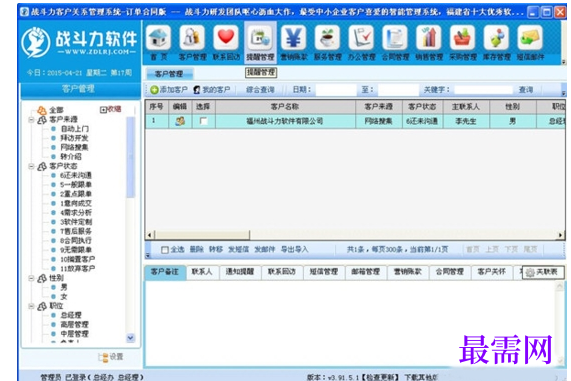
Task: Click the 查询 search button
Action: 526,90
